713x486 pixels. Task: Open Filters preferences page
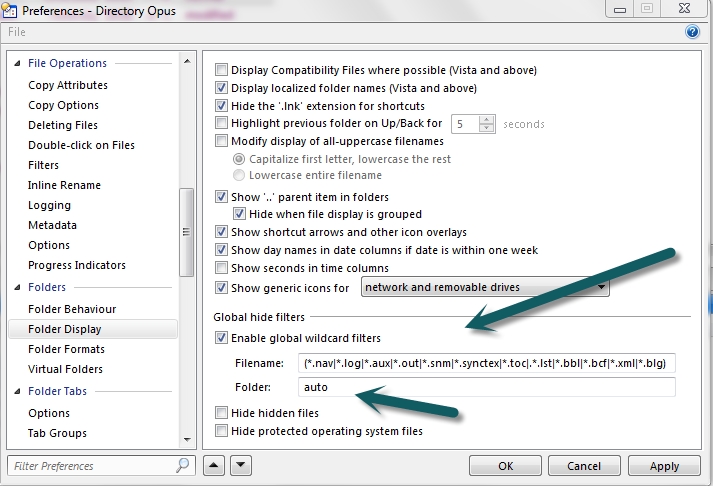click(x=43, y=165)
